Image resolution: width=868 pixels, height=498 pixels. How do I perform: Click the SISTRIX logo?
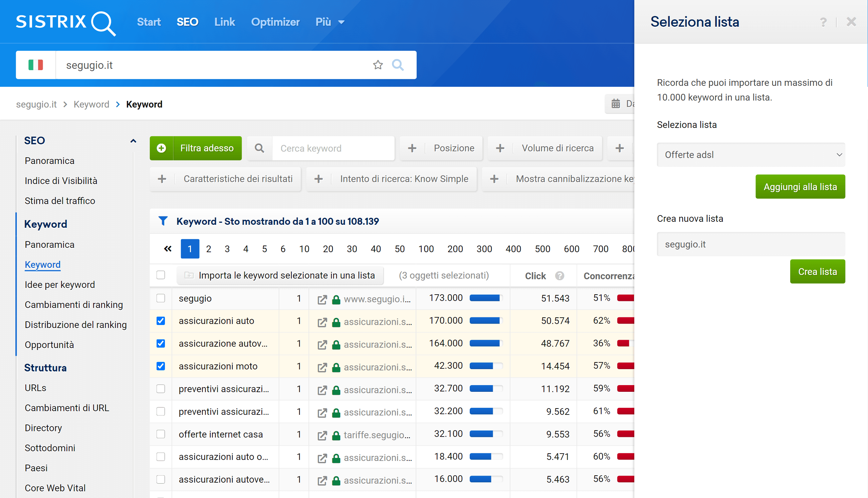point(66,23)
